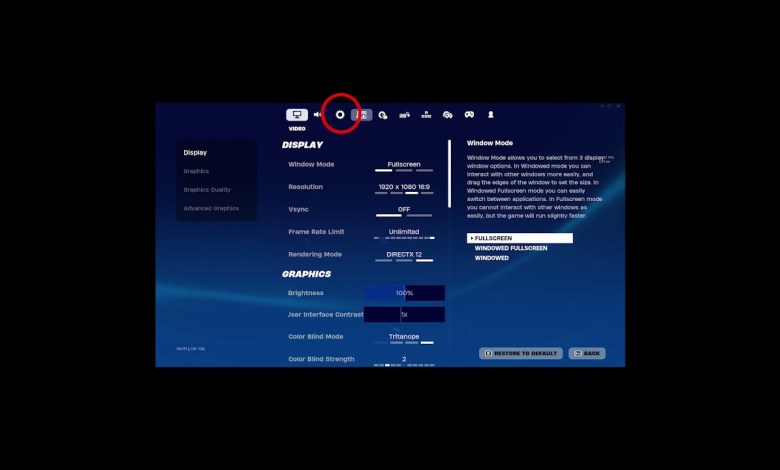The width and height of the screenshot is (780, 470).
Task: Click the Vsync setting label
Action: click(x=298, y=209)
